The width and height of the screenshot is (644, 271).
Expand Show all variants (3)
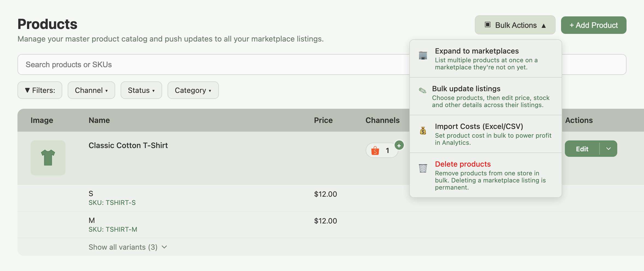pos(128,247)
